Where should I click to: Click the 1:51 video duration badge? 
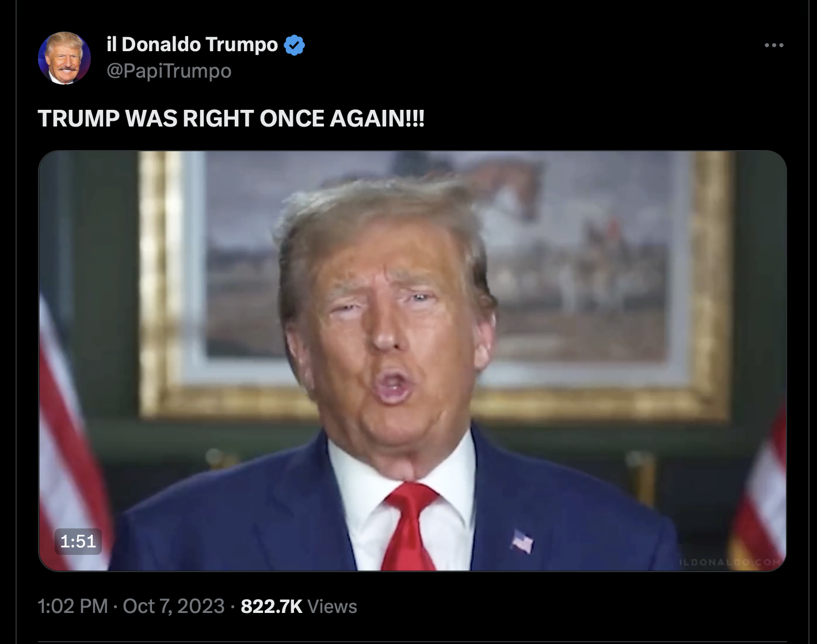click(x=78, y=541)
